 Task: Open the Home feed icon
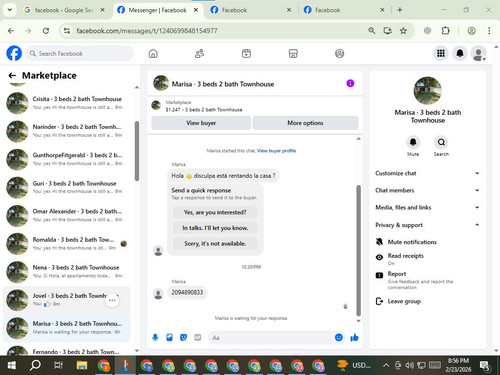[153, 54]
